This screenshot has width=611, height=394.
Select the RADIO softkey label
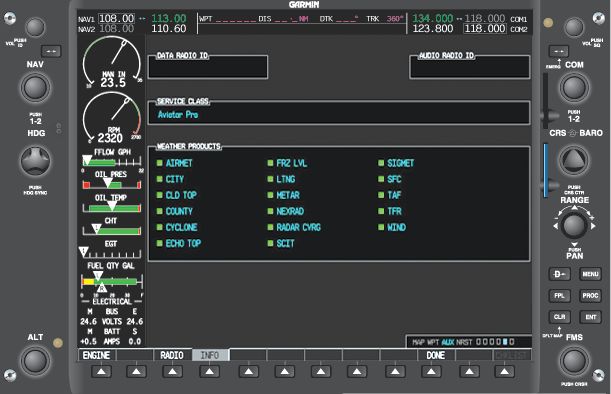172,355
